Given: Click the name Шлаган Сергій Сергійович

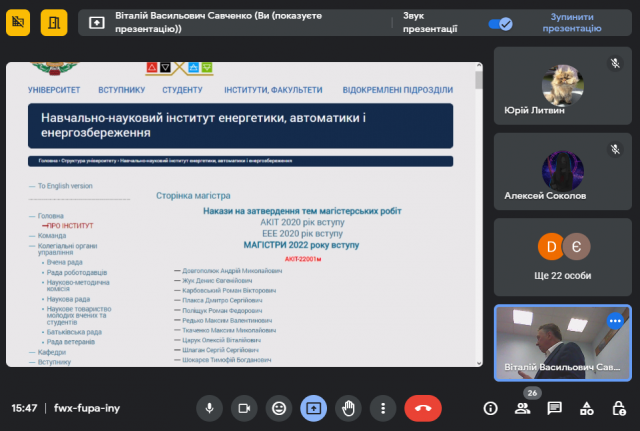Looking at the screenshot, I should click(x=220, y=350).
